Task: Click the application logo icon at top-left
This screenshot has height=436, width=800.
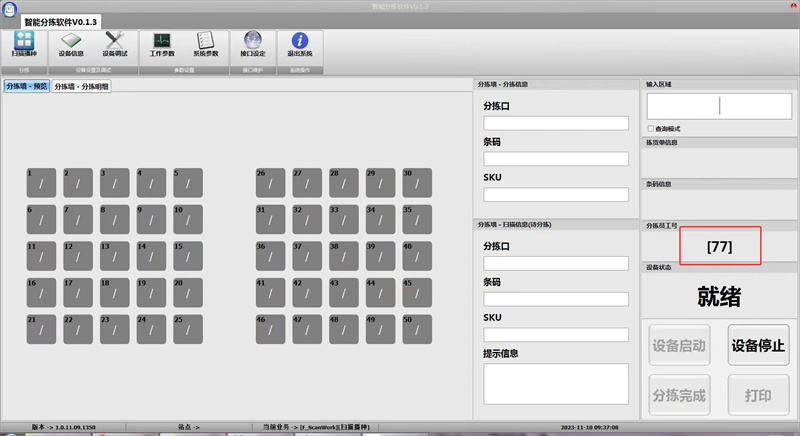Action: coord(9,9)
